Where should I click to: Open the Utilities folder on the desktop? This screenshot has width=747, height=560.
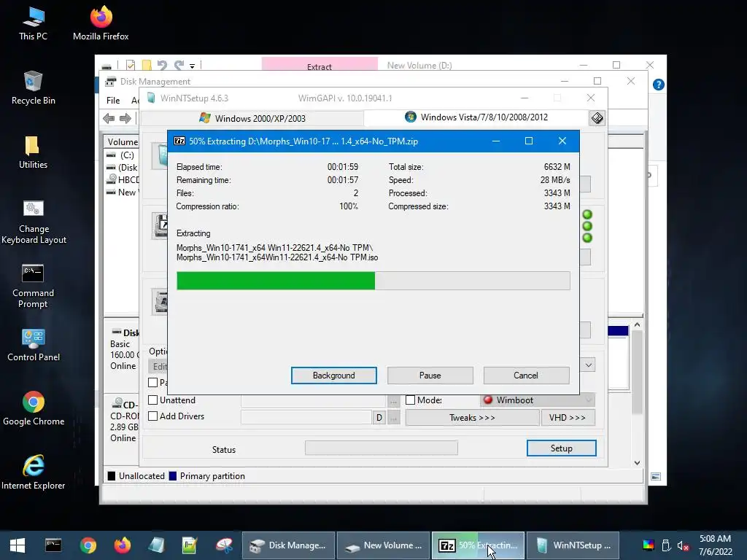click(33, 152)
